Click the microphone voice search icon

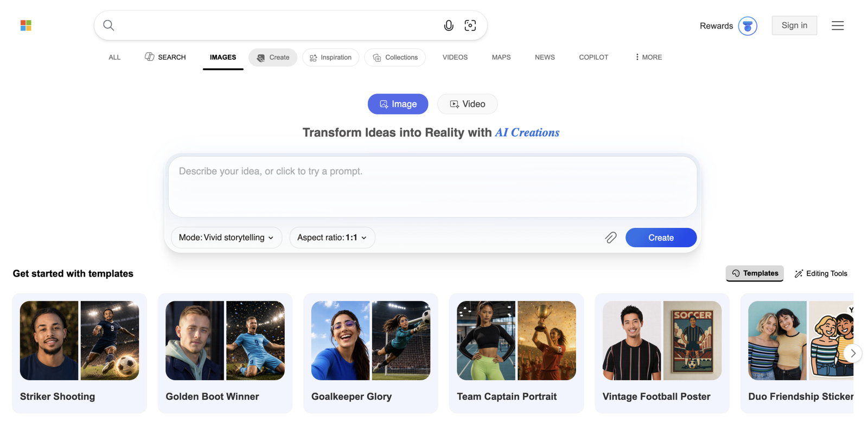pos(449,25)
